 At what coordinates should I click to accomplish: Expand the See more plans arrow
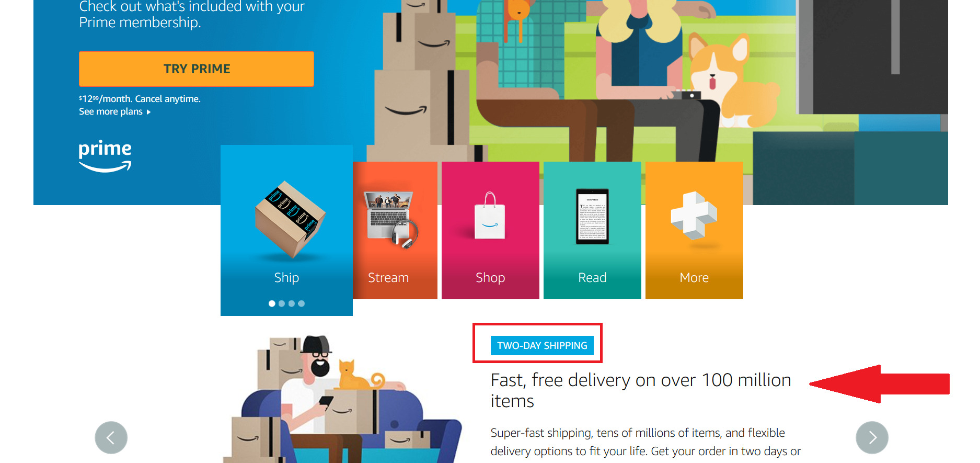pyautogui.click(x=148, y=112)
